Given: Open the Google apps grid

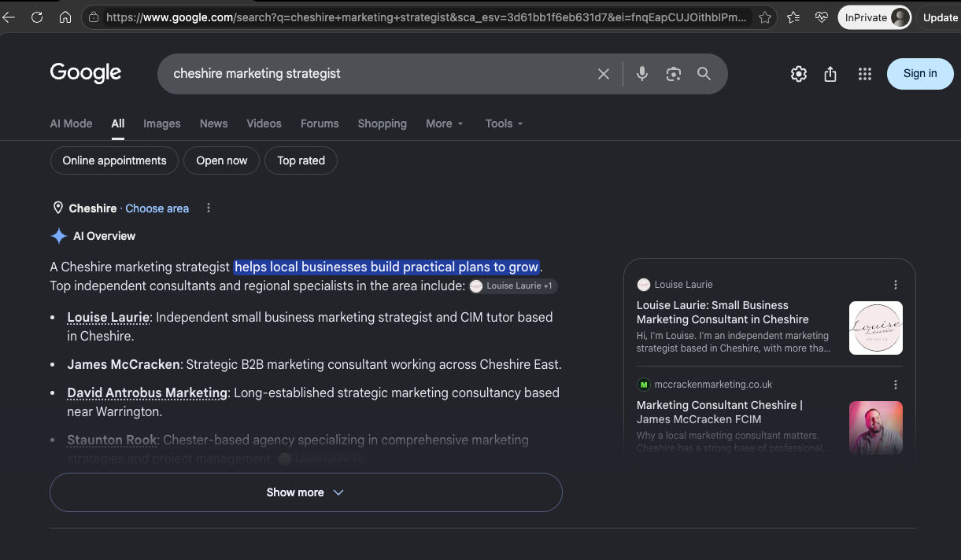Looking at the screenshot, I should 865,74.
